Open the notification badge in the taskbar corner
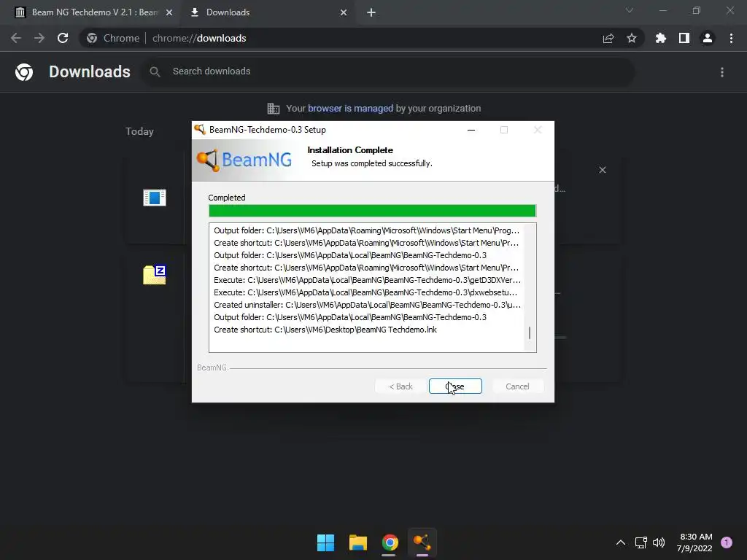The width and height of the screenshot is (747, 560). 727,542
